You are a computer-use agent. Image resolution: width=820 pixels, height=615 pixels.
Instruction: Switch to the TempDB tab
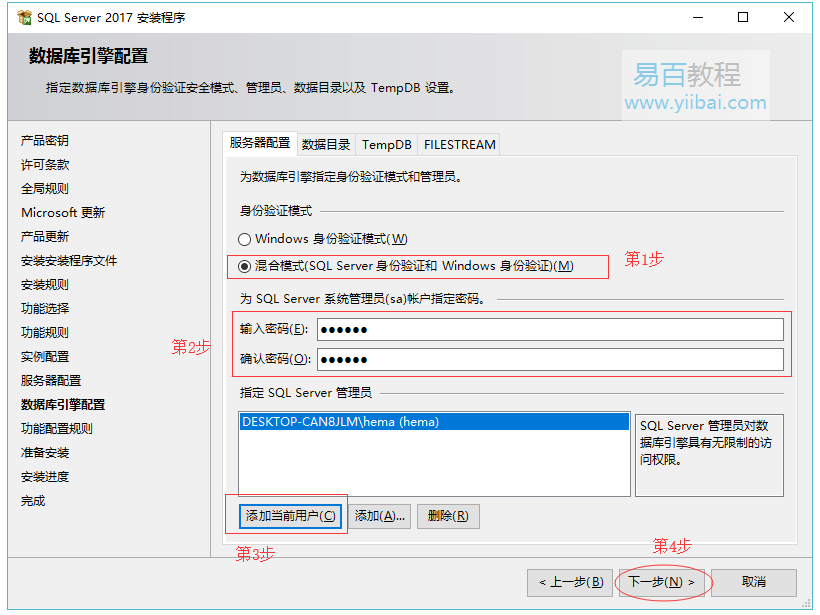point(386,145)
